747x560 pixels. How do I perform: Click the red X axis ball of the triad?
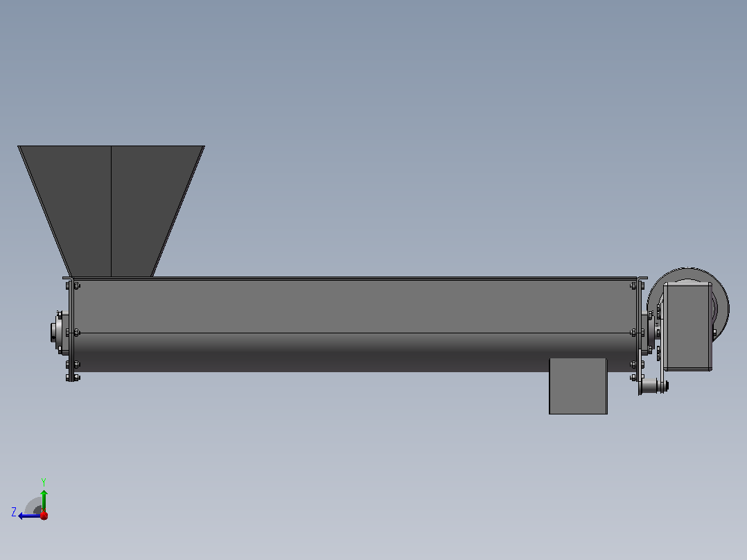point(44,515)
